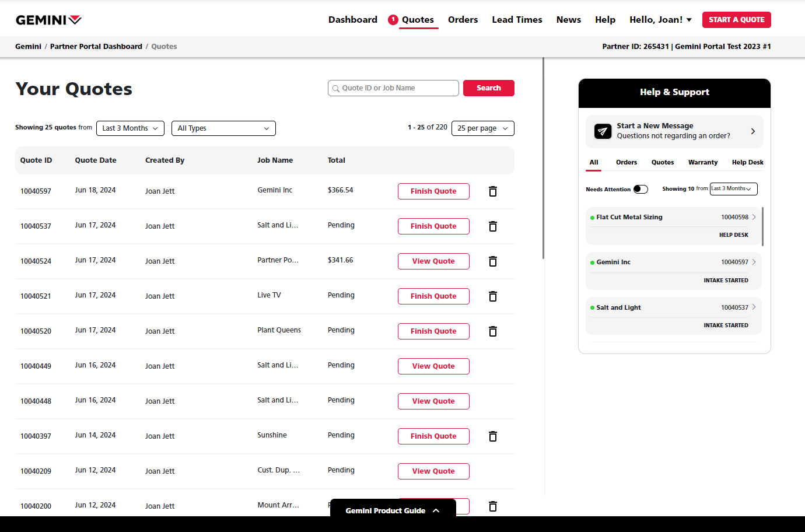Expand the Hello, Joan! account menu
Viewport: 805px width, 532px height.
pos(660,20)
